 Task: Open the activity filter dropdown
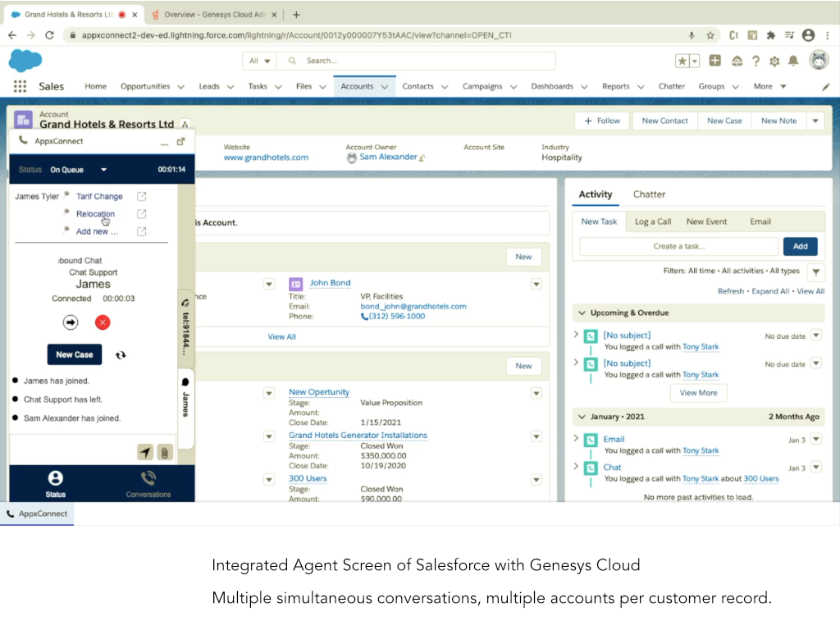[x=815, y=272]
